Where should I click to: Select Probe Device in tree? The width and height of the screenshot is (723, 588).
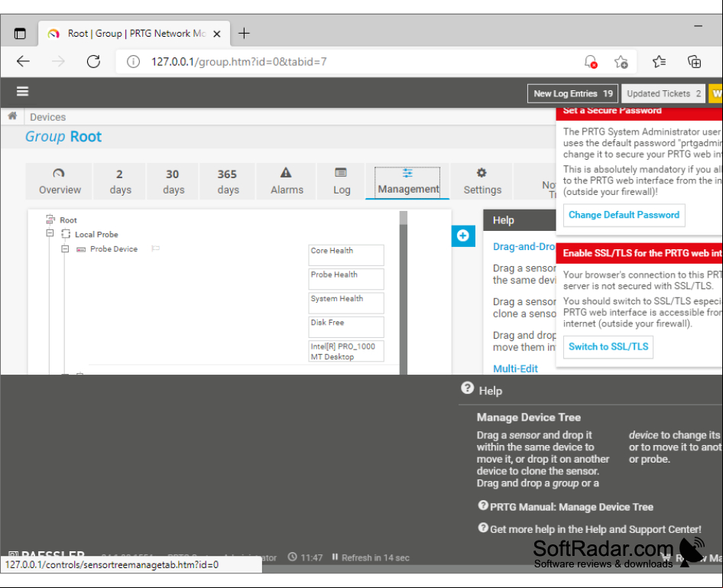pyautogui.click(x=113, y=249)
